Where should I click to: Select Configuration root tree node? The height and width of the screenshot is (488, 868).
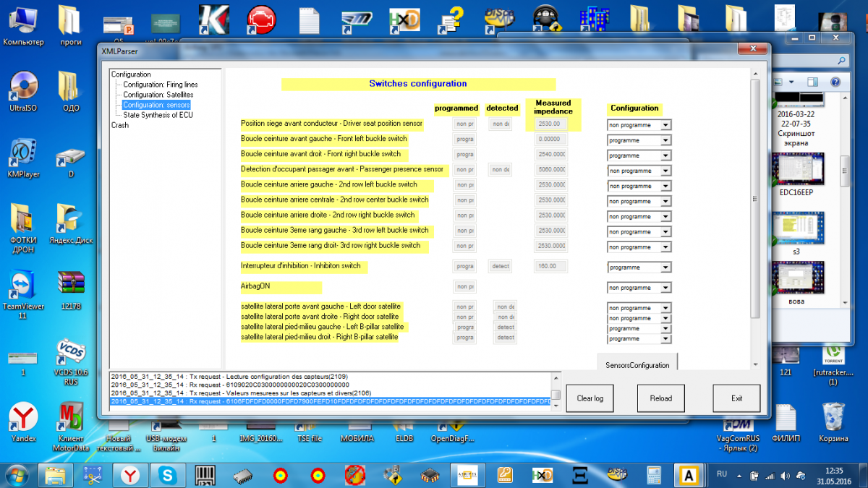click(131, 74)
